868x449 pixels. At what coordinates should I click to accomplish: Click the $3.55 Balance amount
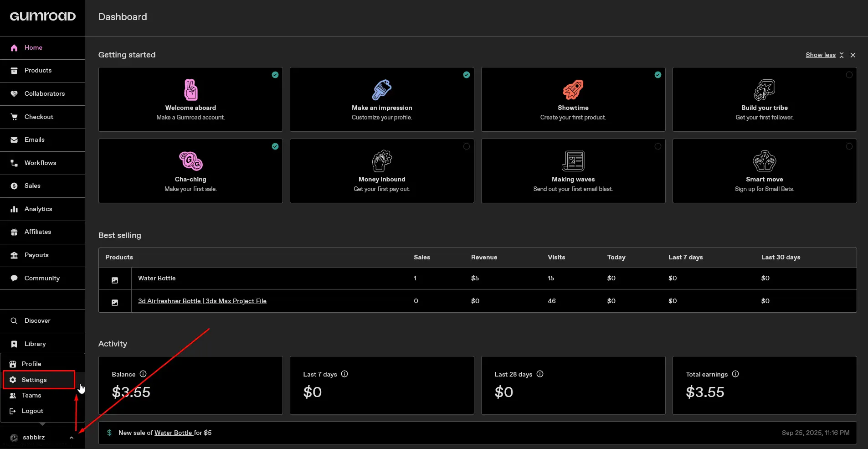pos(131,392)
